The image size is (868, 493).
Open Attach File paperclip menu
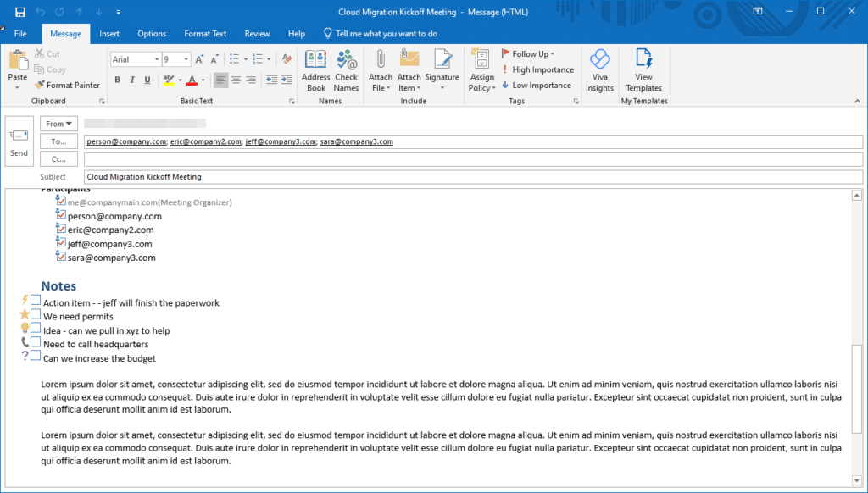tap(381, 71)
